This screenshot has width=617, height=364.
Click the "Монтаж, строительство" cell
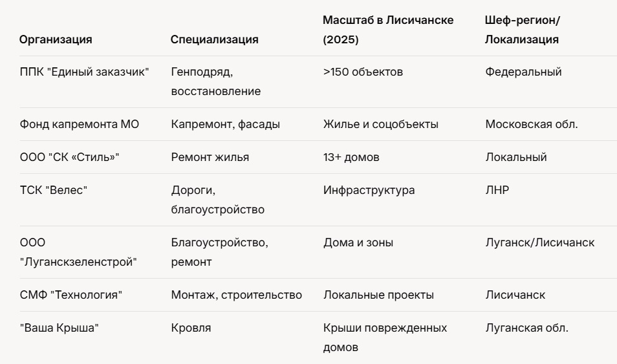point(236,295)
